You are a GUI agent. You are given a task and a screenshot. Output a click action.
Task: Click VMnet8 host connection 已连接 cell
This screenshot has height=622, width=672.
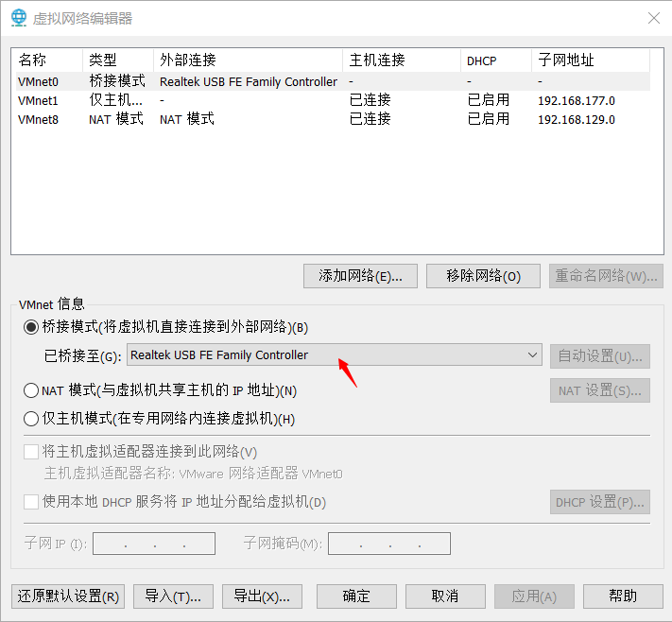(370, 119)
